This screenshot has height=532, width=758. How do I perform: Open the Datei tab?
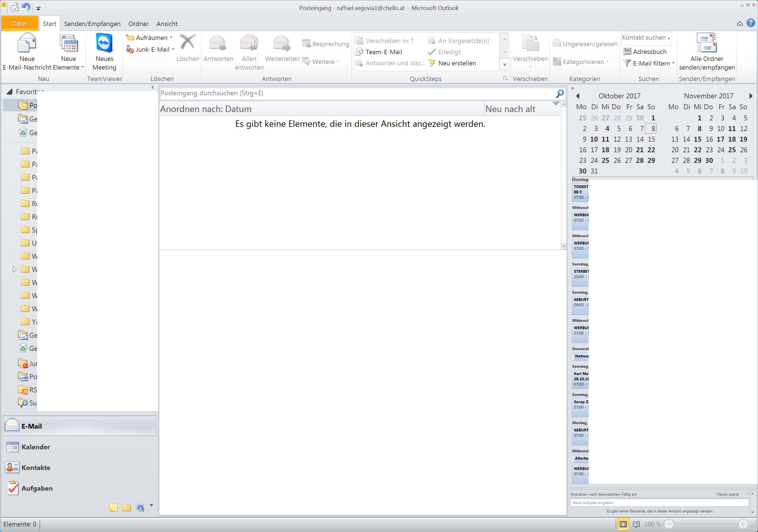20,24
